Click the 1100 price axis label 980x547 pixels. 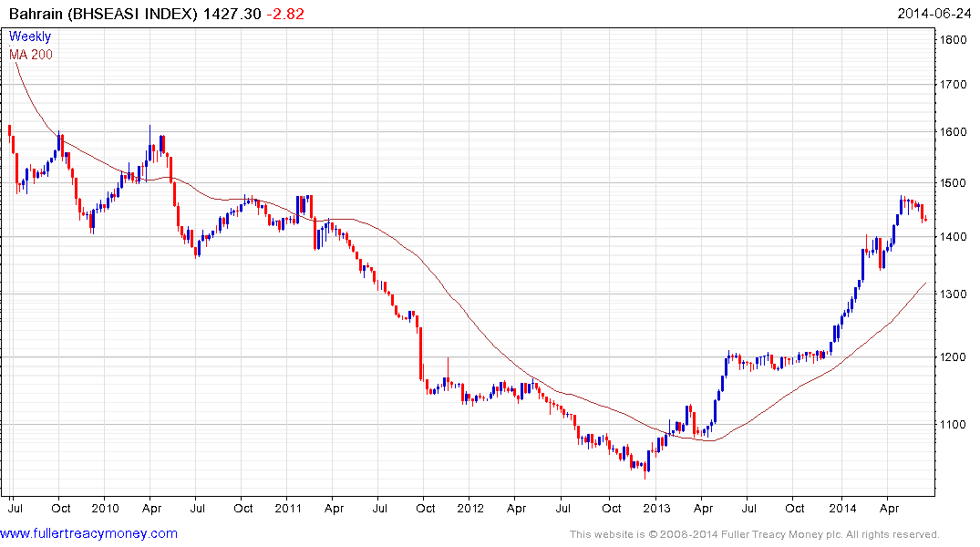954,425
